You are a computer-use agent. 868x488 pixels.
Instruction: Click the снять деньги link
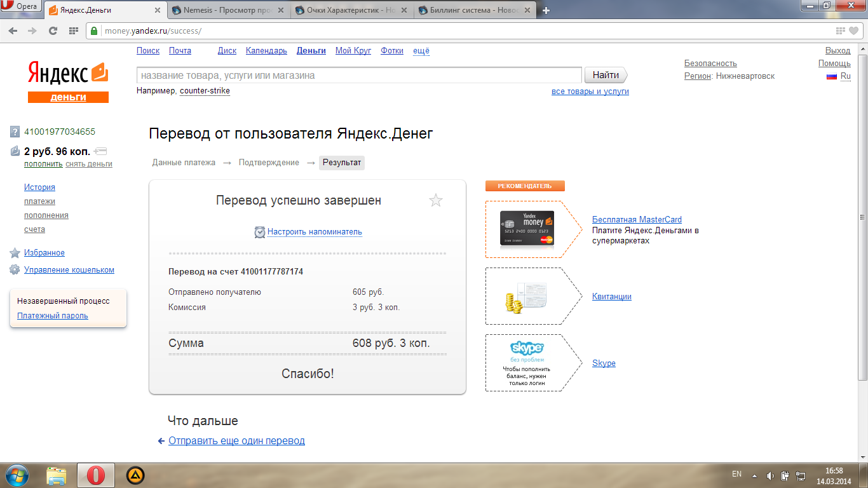coord(89,164)
